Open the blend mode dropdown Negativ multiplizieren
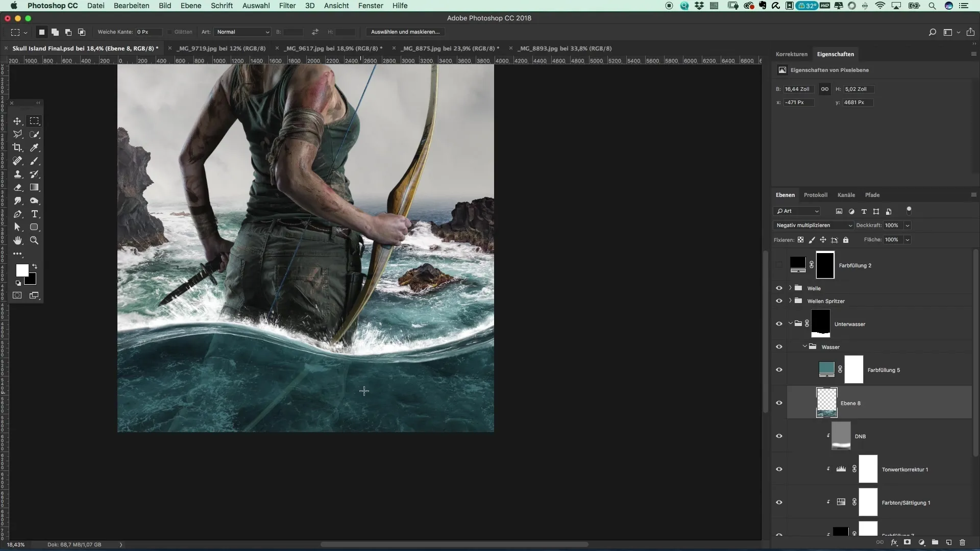 point(814,226)
